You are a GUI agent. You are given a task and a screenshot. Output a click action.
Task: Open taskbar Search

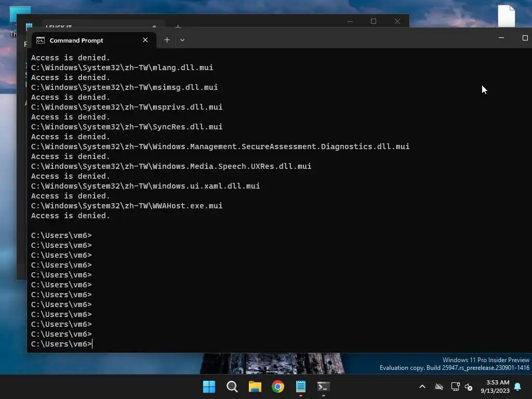coord(232,387)
